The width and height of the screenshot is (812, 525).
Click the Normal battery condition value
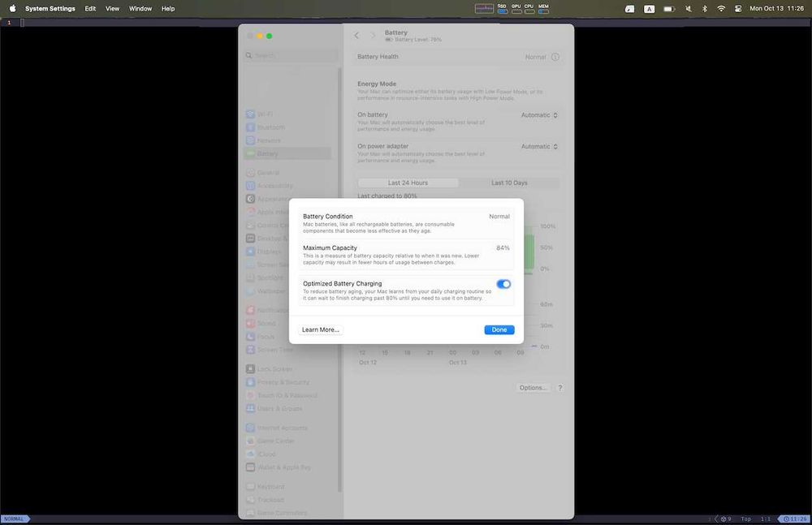click(x=499, y=217)
